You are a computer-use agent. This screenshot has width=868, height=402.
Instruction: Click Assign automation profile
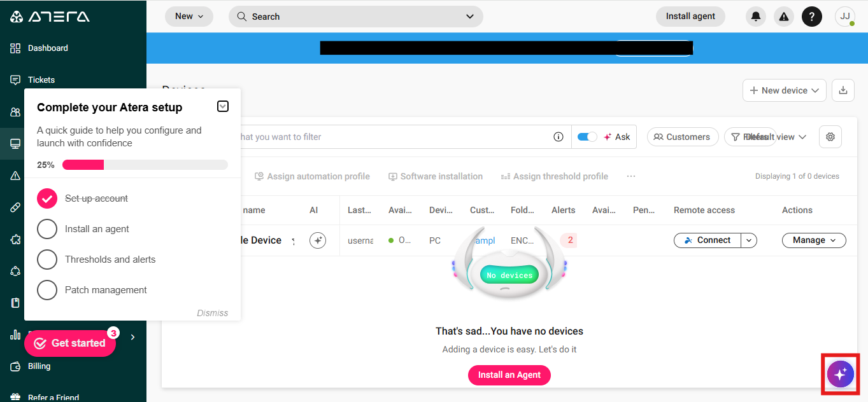(x=312, y=176)
